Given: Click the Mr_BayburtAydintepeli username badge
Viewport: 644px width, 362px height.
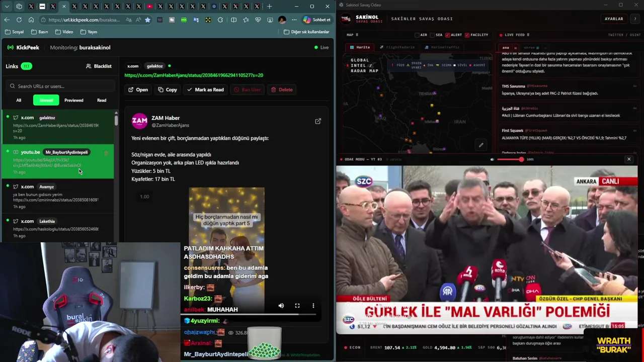Looking at the screenshot, I should (x=66, y=152).
